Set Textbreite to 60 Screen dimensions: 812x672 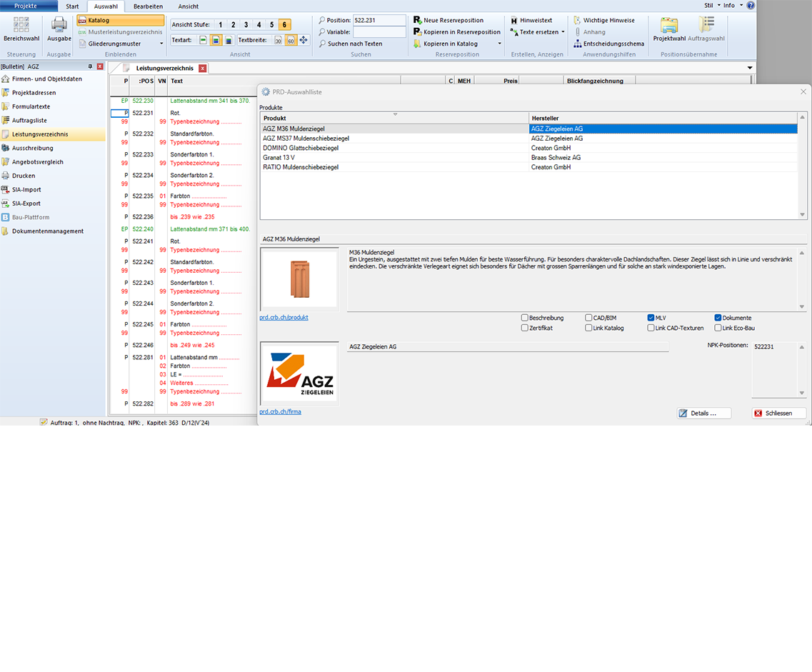coord(291,40)
